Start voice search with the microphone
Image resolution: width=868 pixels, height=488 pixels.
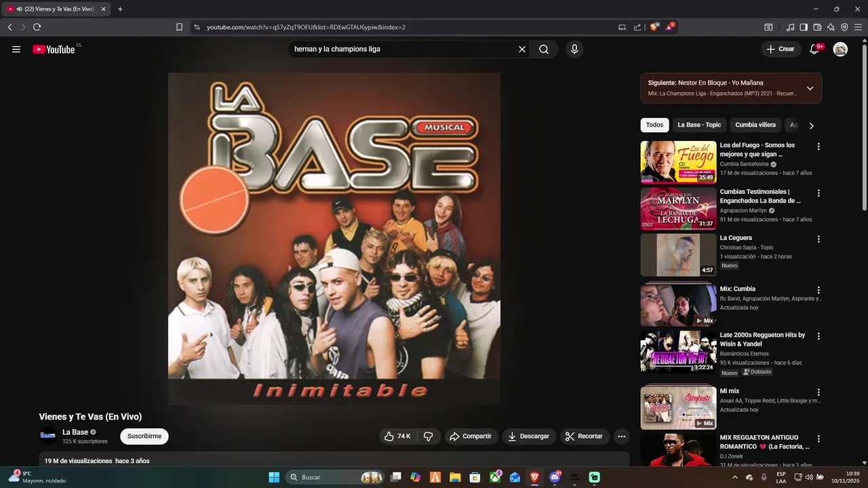[x=574, y=49]
